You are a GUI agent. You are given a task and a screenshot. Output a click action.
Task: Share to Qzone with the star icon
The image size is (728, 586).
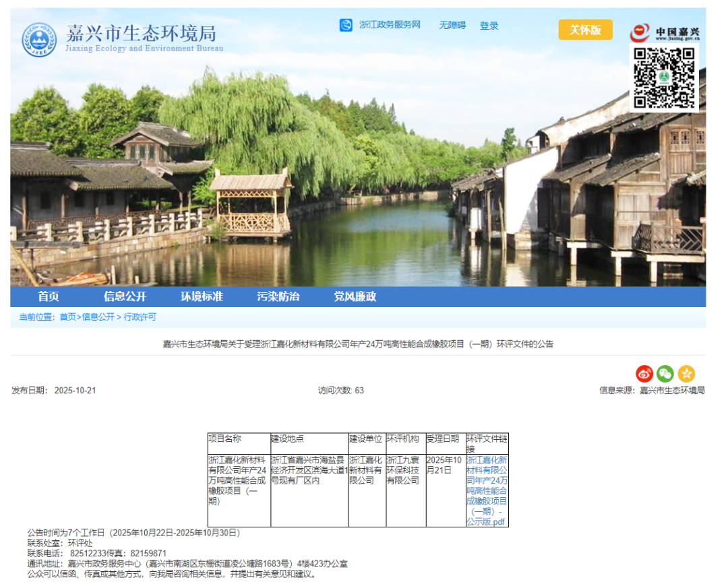click(686, 374)
